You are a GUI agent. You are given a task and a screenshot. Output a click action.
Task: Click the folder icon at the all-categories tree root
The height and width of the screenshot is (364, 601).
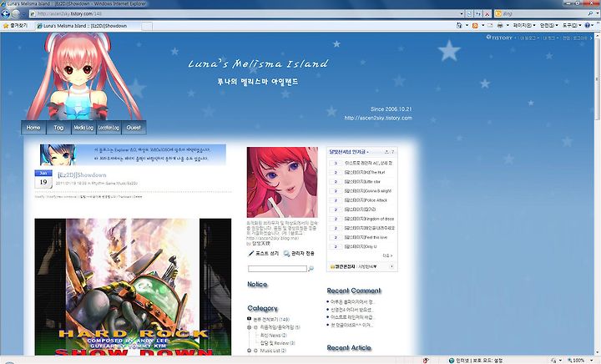[249, 319]
